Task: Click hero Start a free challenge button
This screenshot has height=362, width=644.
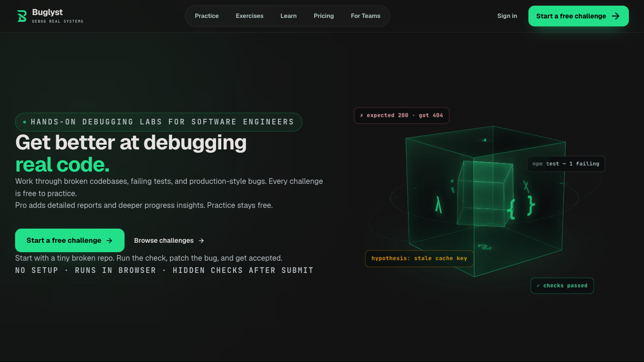Action: click(70, 240)
